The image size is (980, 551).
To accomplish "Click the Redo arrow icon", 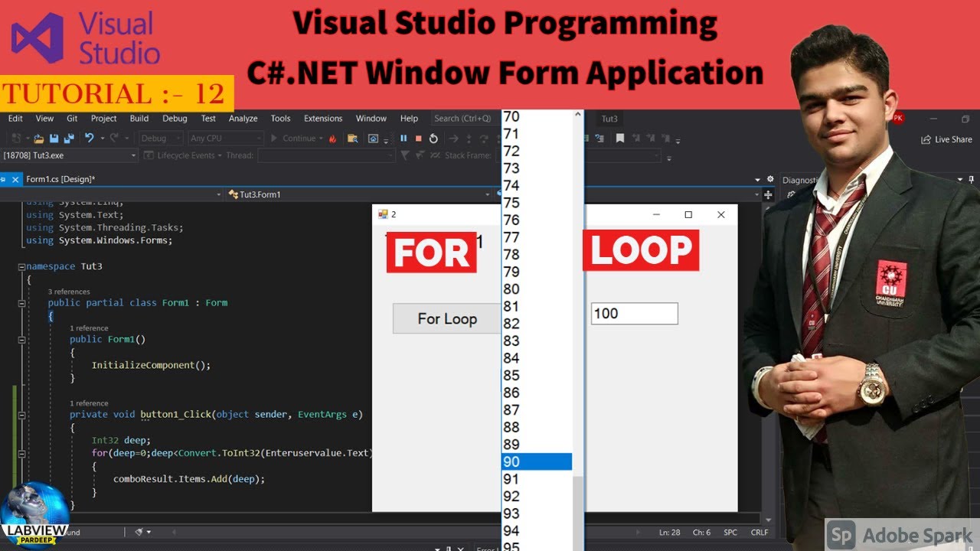I will pyautogui.click(x=115, y=139).
